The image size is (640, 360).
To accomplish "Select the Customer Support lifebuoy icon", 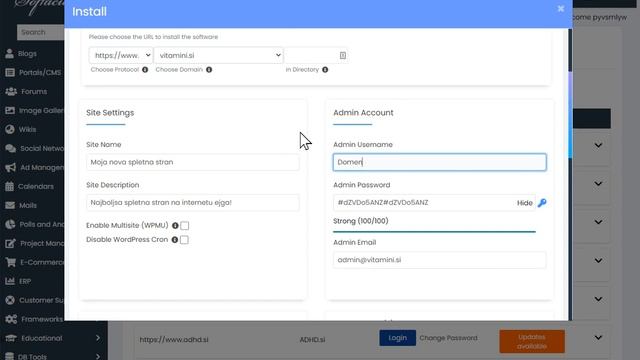I will (x=10, y=300).
